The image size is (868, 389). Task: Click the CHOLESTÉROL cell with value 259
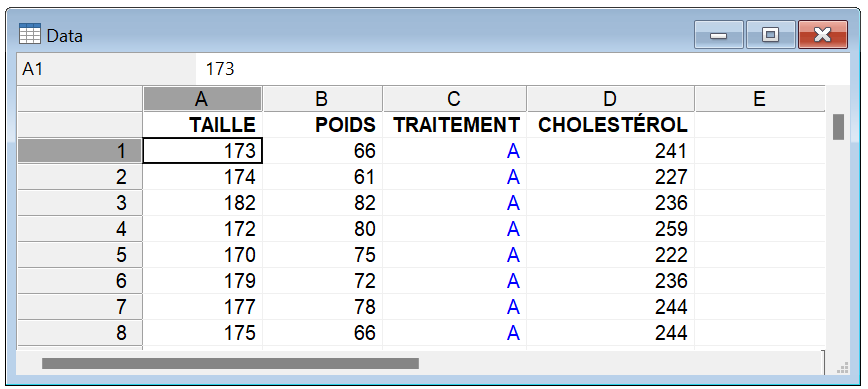[x=611, y=229]
